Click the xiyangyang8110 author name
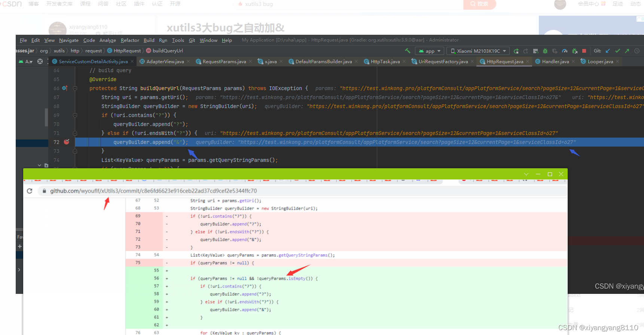Image resolution: width=644 pixels, height=335 pixels. click(88, 27)
